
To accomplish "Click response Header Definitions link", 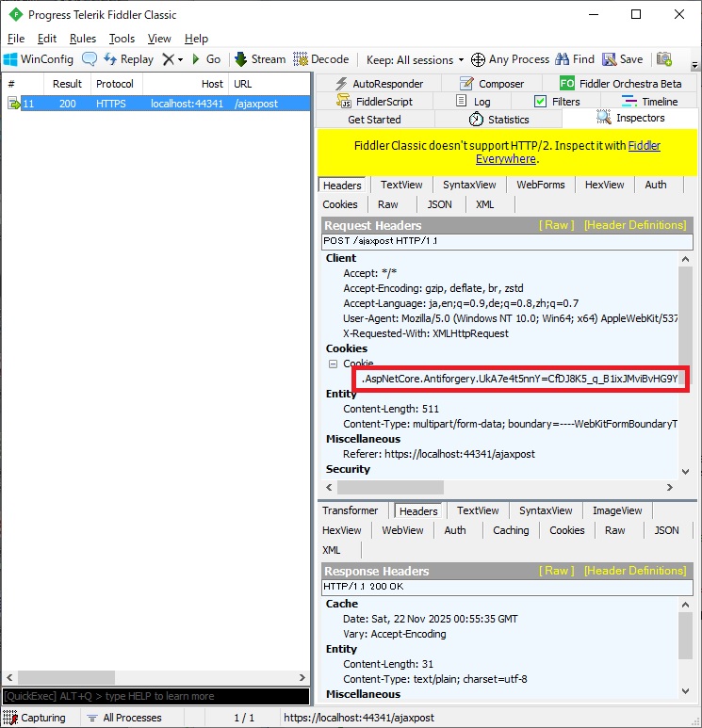I will click(635, 571).
